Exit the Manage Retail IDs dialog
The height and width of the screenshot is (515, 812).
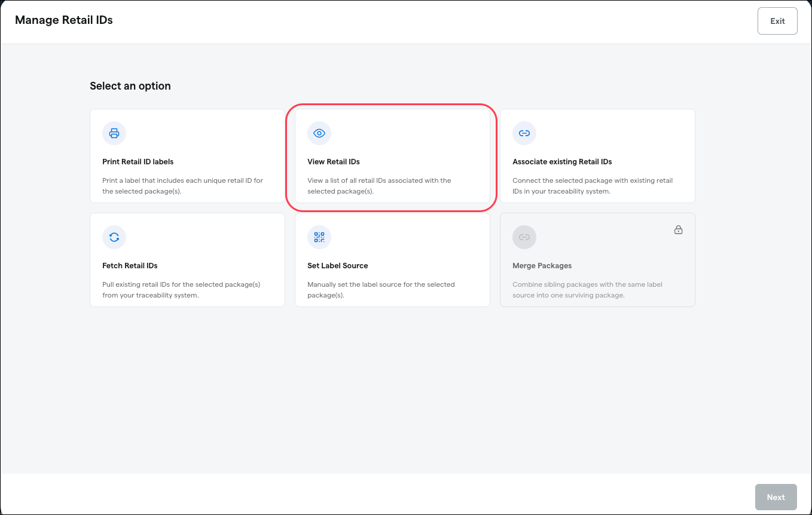coord(777,21)
